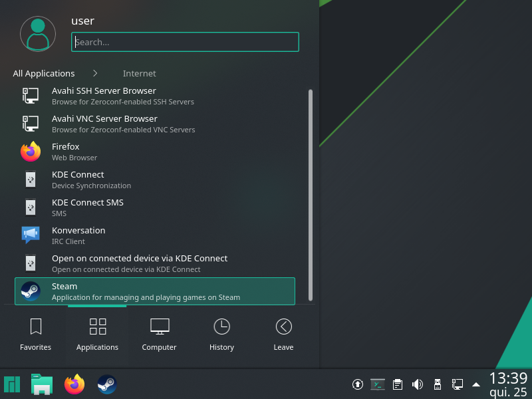
Task: Click the user avatar picture
Action: click(x=38, y=34)
